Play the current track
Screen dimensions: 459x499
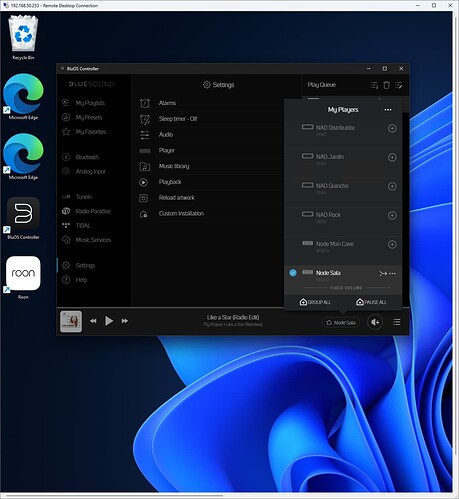(109, 321)
